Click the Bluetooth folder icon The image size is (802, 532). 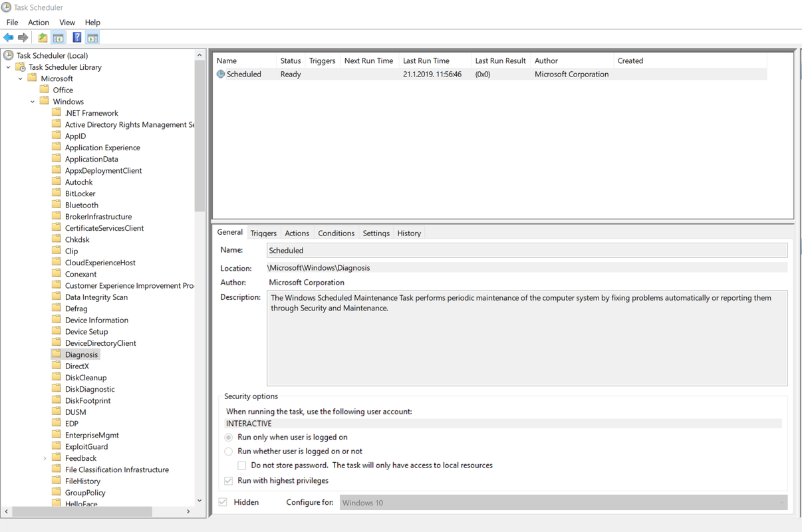pyautogui.click(x=57, y=205)
